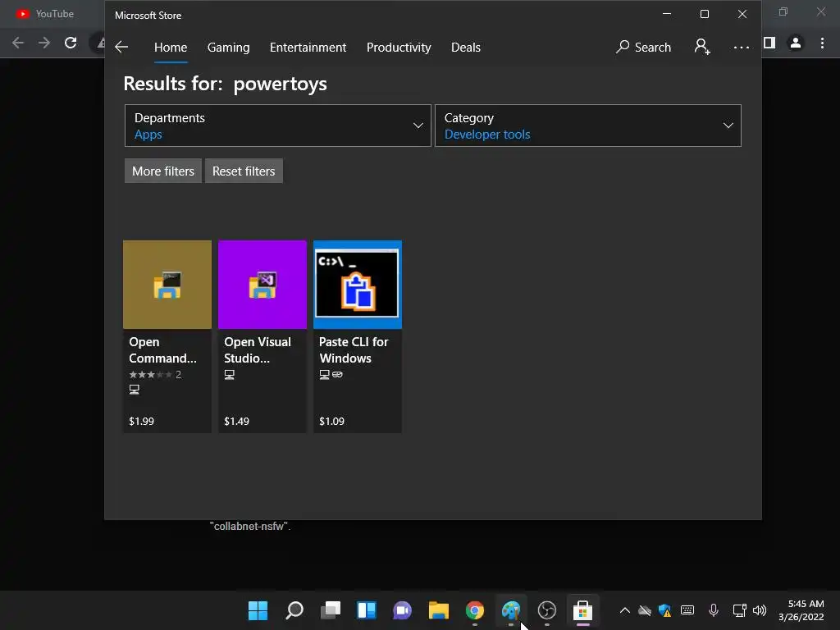Open the Windows Start menu
840x630 pixels.
click(258, 610)
